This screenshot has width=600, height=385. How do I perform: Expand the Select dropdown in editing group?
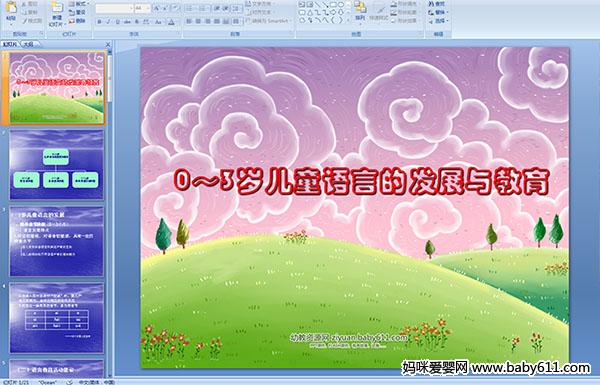point(438,21)
